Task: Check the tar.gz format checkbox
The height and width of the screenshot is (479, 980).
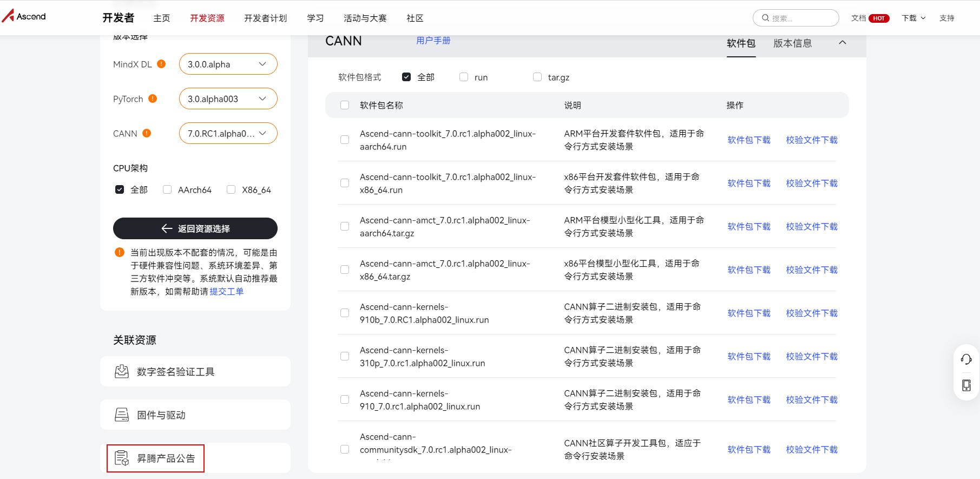Action: (x=537, y=77)
